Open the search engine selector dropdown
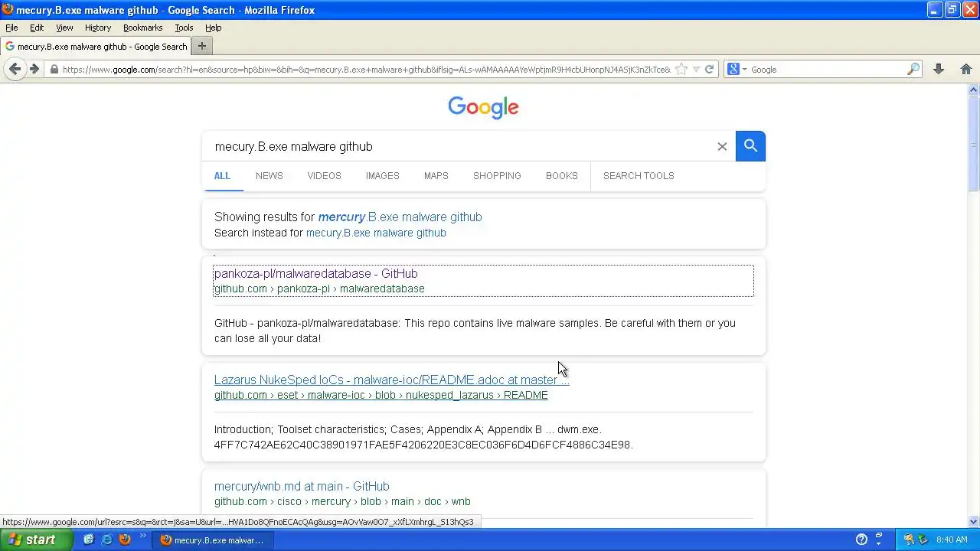980x551 pixels. 737,70
